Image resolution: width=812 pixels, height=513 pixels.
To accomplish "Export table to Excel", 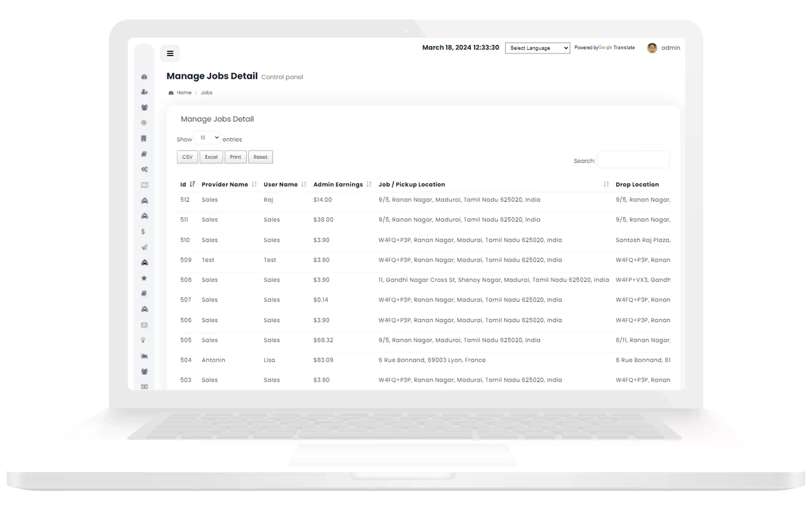I will point(211,157).
